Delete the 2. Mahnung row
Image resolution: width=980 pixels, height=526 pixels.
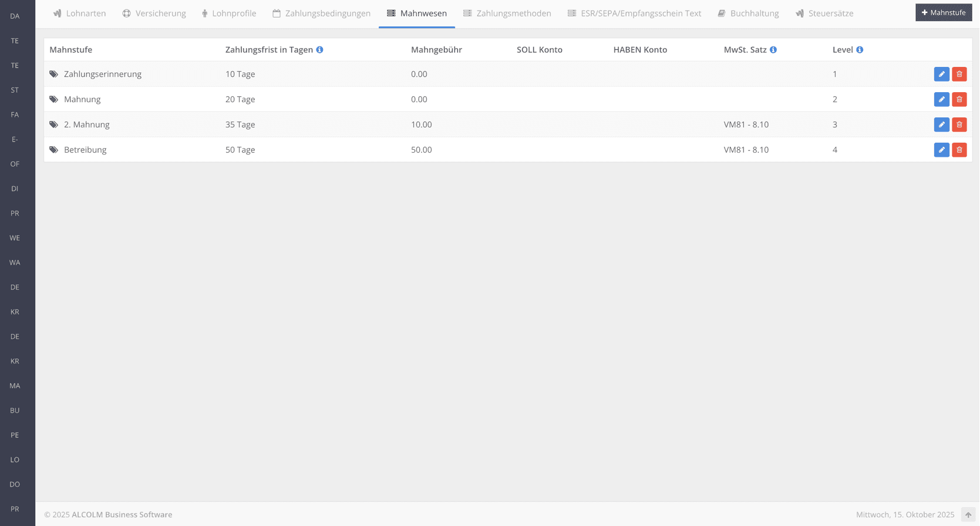pos(959,124)
